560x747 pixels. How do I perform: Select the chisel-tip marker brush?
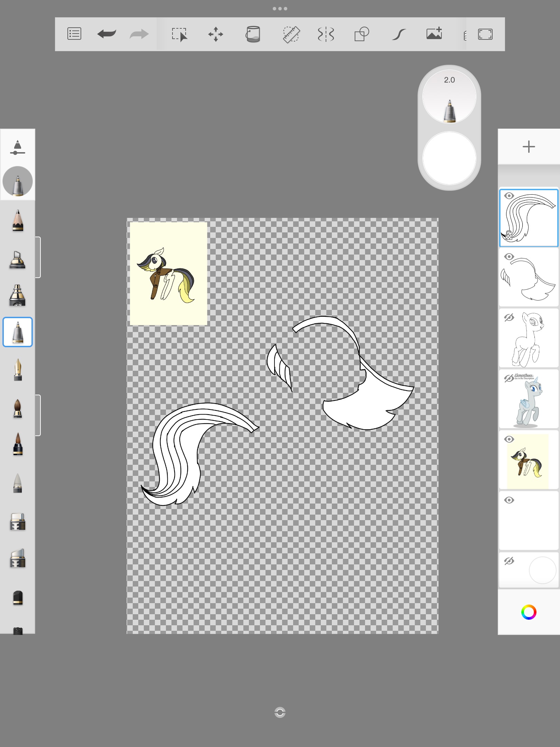pos(18,259)
